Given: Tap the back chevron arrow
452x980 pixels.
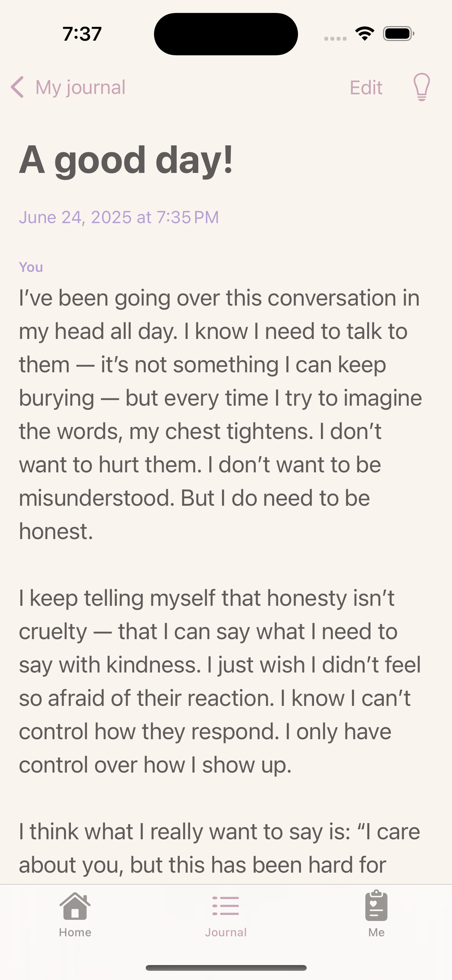Looking at the screenshot, I should pyautogui.click(x=18, y=87).
